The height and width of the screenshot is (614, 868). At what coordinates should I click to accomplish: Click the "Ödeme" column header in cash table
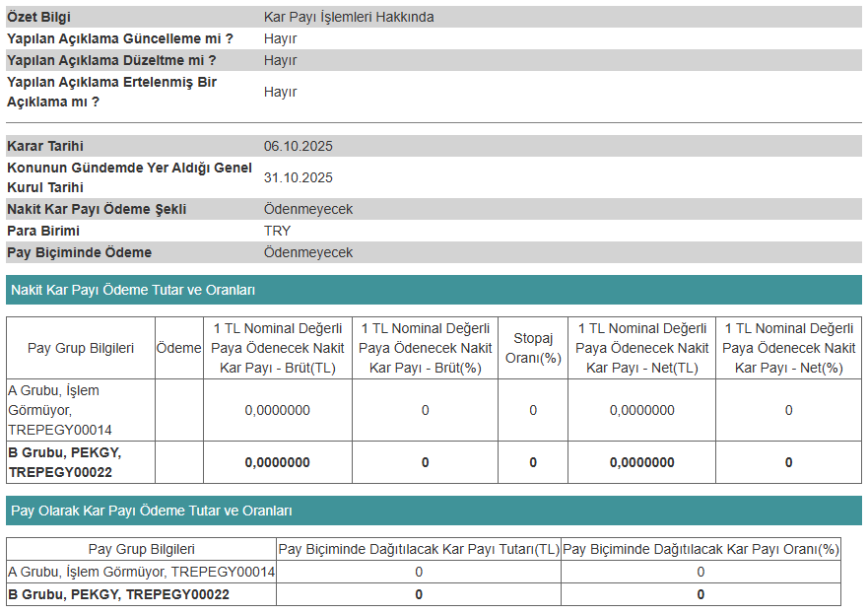coord(179,348)
